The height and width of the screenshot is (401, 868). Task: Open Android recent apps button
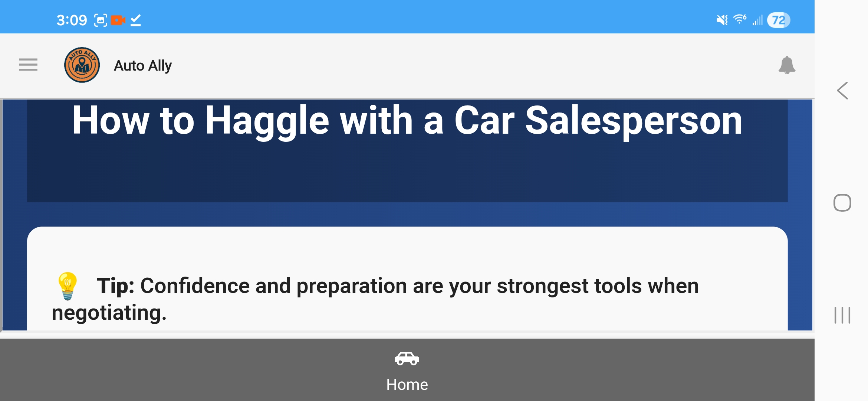pyautogui.click(x=842, y=315)
